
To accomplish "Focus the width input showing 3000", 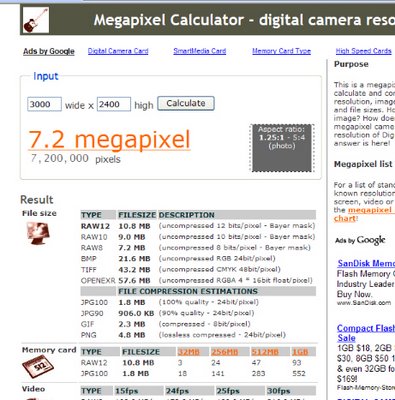I will 44,104.
